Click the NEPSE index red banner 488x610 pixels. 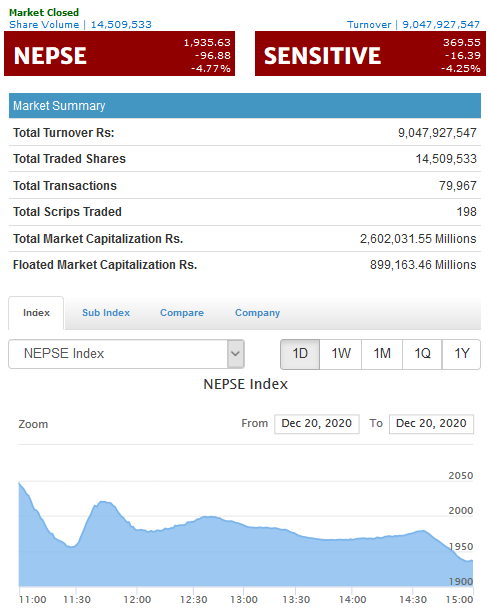tap(119, 54)
